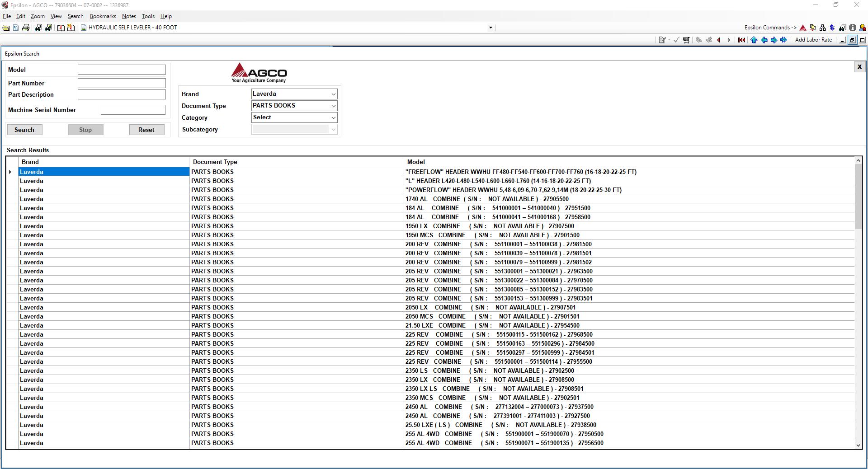This screenshot has height=469, width=868.
Task: Open the bookmarks book icon
Action: (61, 28)
